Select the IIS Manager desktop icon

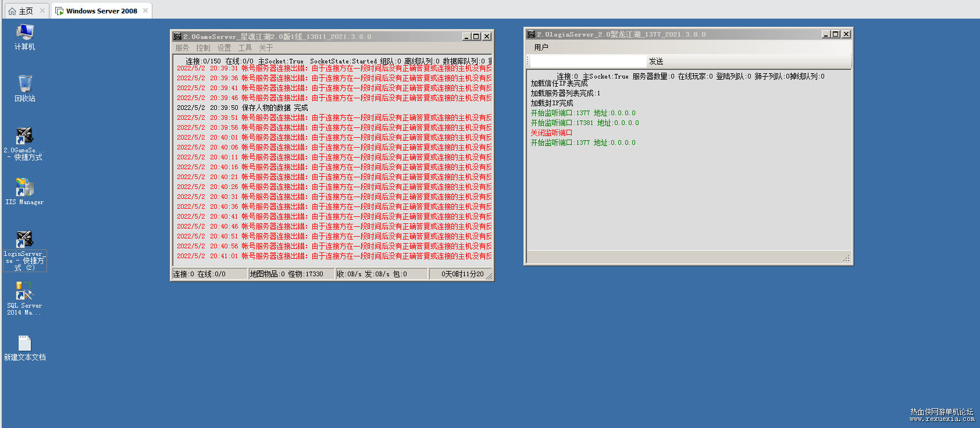24,192
